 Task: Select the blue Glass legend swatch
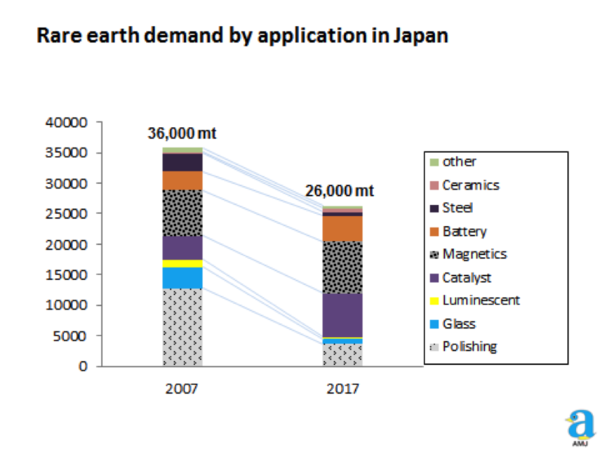point(433,323)
